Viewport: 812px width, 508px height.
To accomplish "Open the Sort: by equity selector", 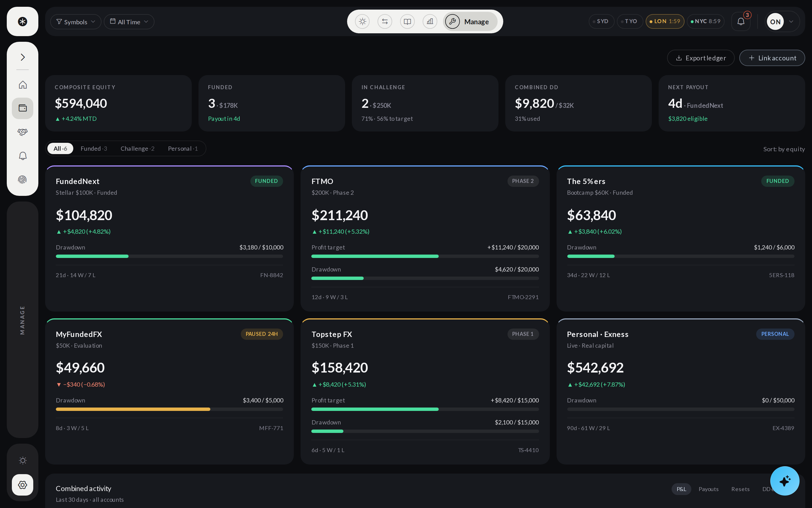I will coord(784,149).
